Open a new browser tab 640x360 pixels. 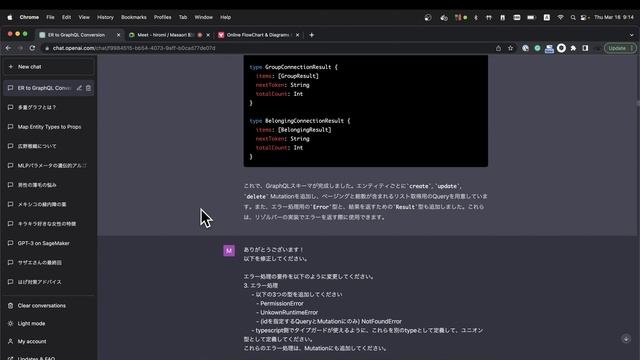[311, 35]
